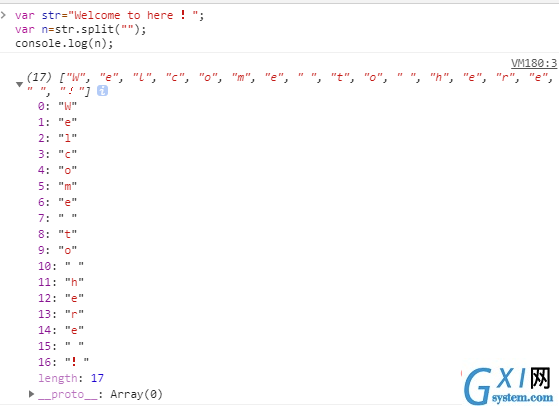Image resolution: width=560 pixels, height=406 pixels.
Task: Select array entry 5: "m"
Action: [x=58, y=186]
